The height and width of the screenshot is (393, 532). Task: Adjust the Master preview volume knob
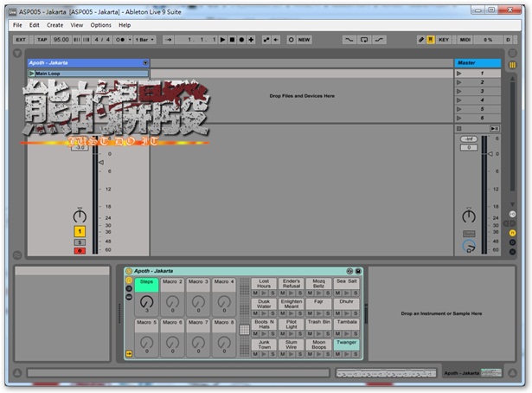tap(469, 246)
